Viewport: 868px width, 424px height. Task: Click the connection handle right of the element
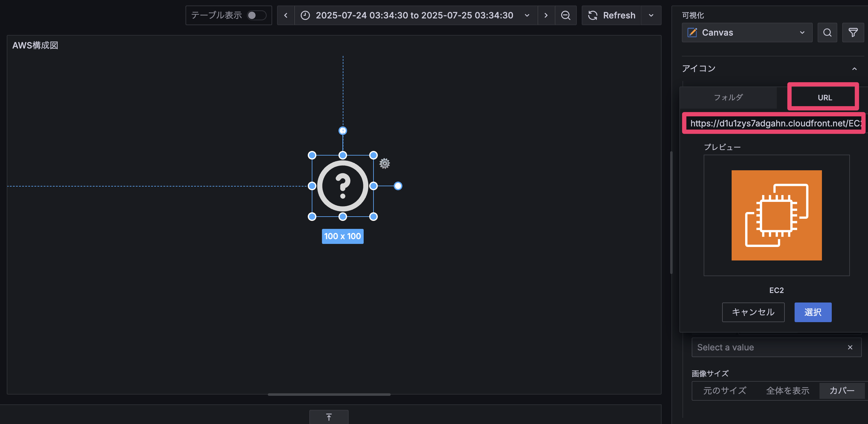click(x=398, y=186)
